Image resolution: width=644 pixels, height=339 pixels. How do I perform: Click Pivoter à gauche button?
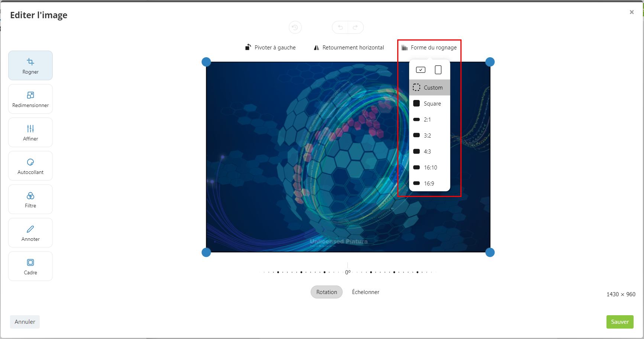click(271, 48)
